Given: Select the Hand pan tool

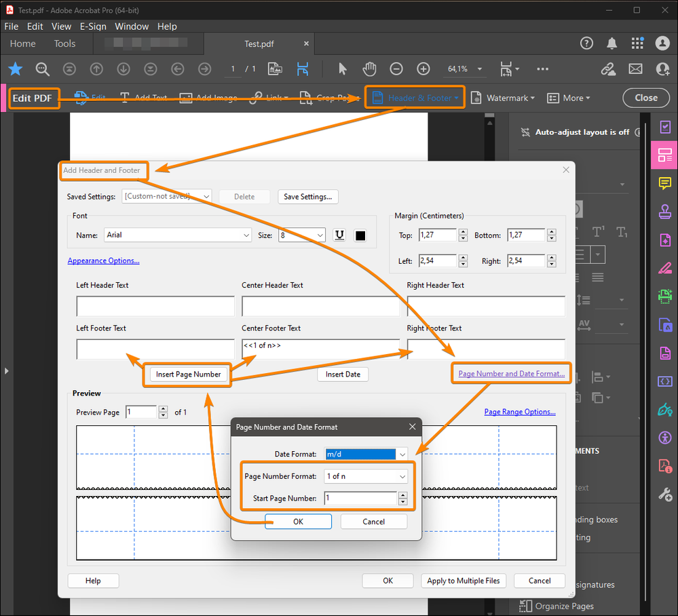Looking at the screenshot, I should click(x=369, y=69).
